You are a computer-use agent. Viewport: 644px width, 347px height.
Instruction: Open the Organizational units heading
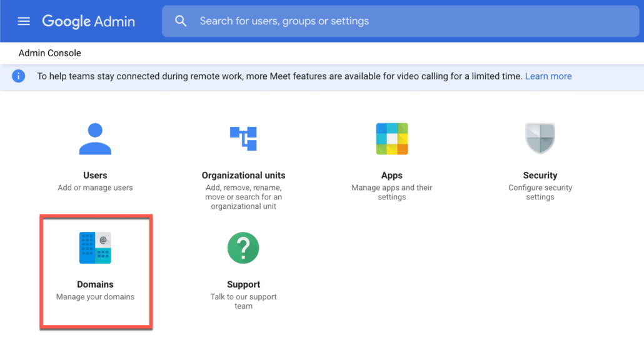click(x=244, y=175)
